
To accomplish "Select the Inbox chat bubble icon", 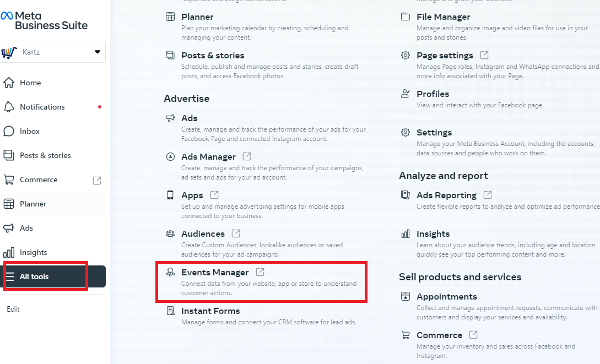I will pyautogui.click(x=9, y=131).
